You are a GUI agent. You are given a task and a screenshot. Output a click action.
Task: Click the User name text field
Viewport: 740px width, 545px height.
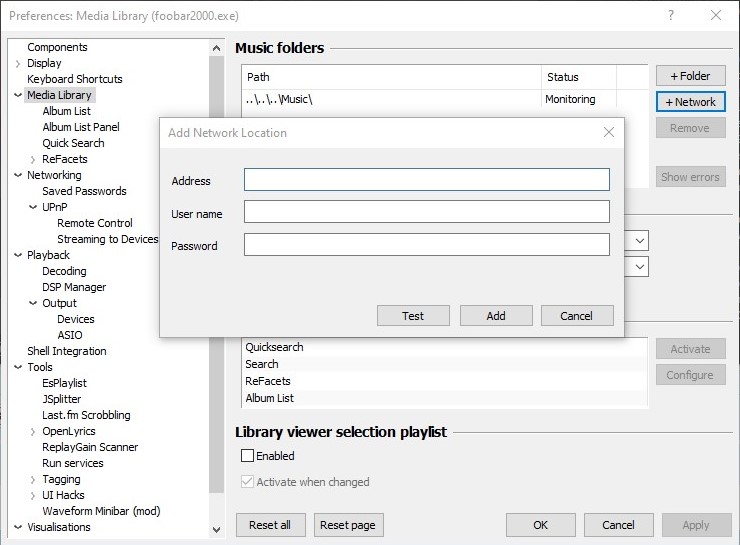[426, 212]
